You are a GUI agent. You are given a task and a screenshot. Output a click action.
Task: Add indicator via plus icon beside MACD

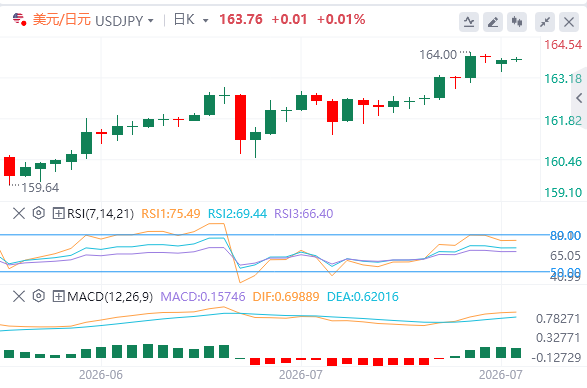pyautogui.click(x=58, y=297)
